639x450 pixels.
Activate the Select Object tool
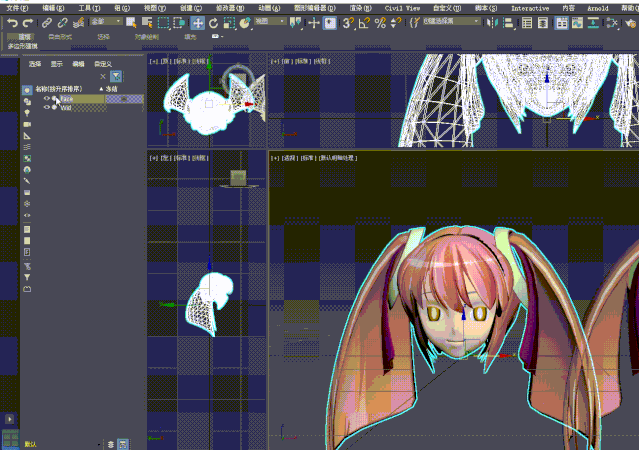[x=131, y=23]
